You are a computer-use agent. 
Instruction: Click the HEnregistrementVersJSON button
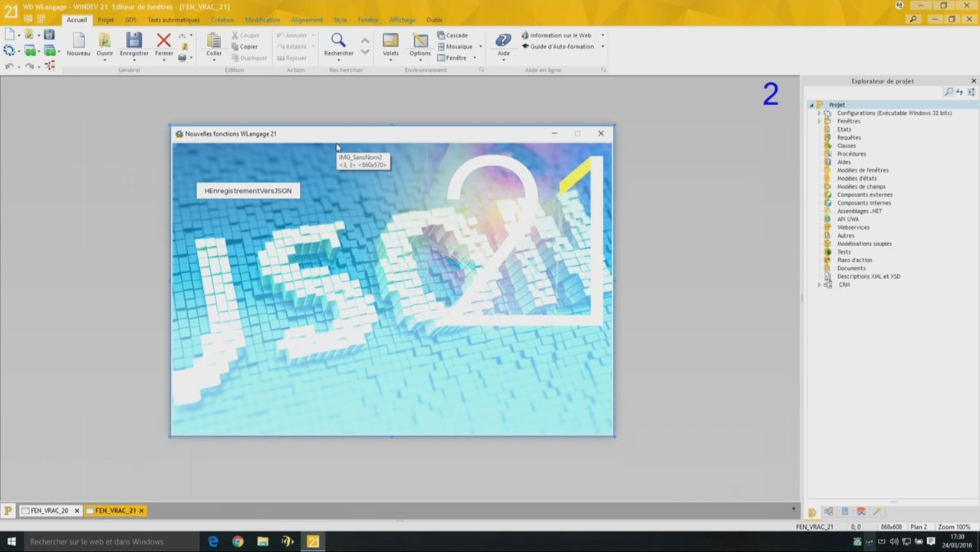click(x=248, y=191)
